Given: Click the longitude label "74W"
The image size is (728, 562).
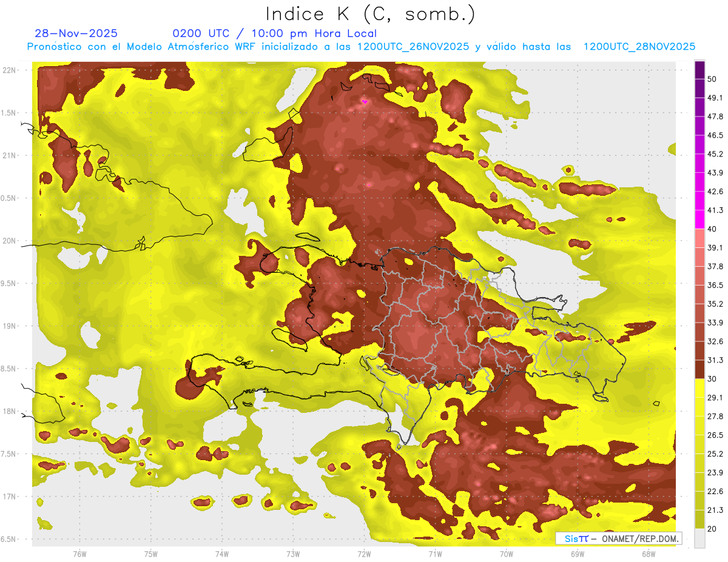Looking at the screenshot, I should [222, 554].
